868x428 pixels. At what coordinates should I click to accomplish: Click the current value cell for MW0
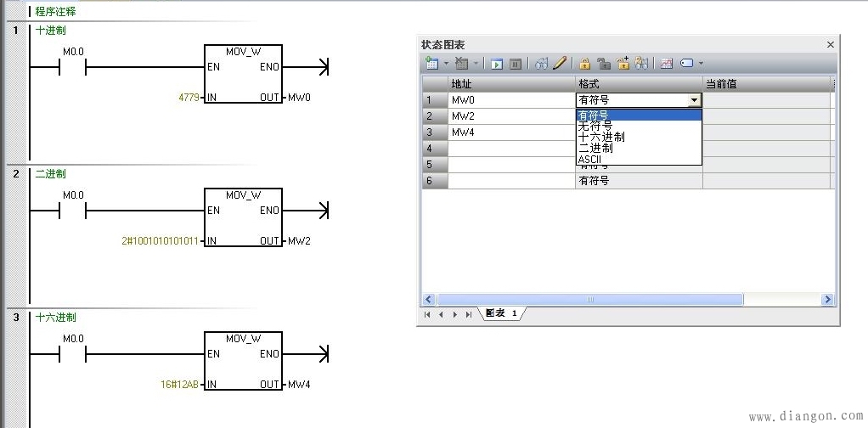click(767, 100)
